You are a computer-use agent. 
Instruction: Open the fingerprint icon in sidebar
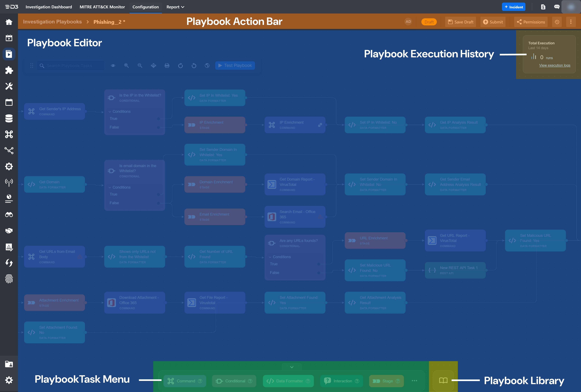(9, 279)
